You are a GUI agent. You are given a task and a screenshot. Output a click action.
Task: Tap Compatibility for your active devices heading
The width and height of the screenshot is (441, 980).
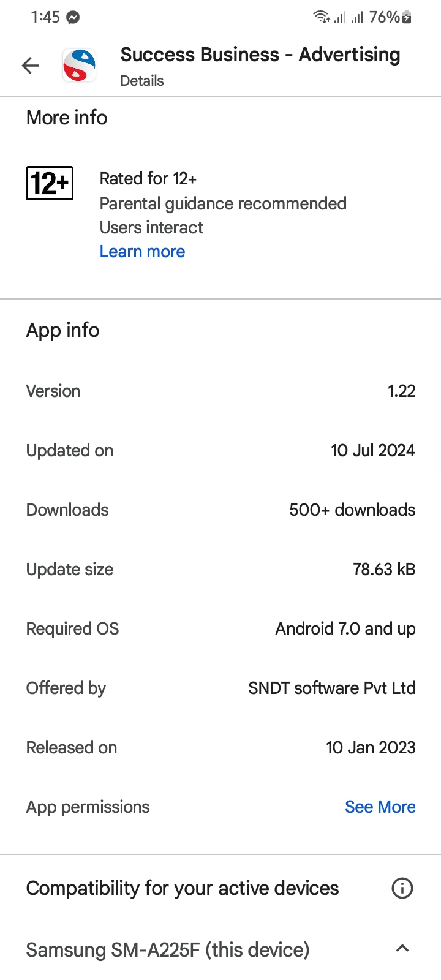pyautogui.click(x=183, y=888)
